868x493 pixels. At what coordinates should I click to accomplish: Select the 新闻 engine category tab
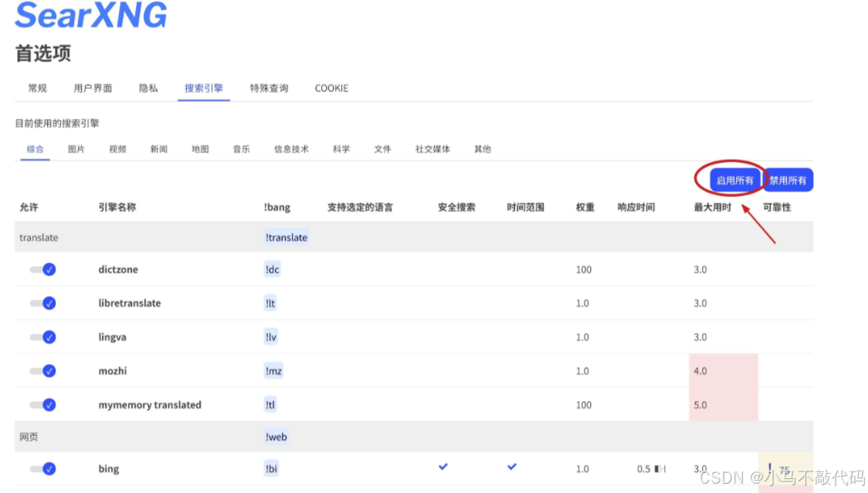tap(158, 149)
